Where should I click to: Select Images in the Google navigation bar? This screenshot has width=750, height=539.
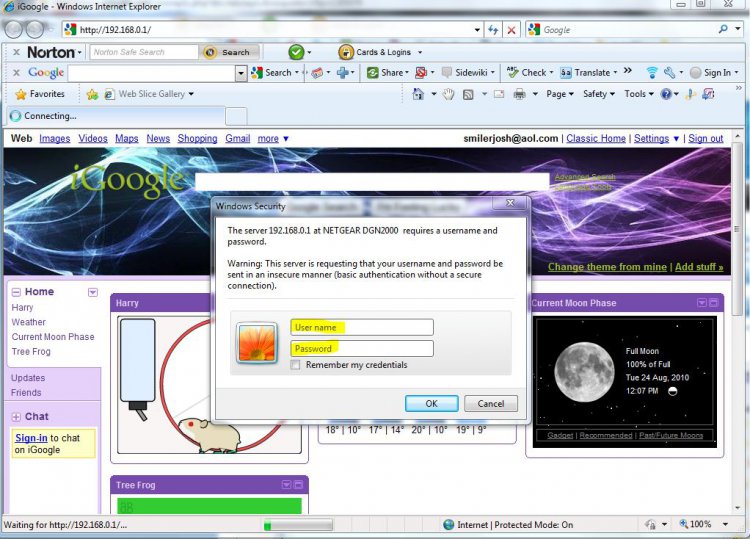[55, 139]
